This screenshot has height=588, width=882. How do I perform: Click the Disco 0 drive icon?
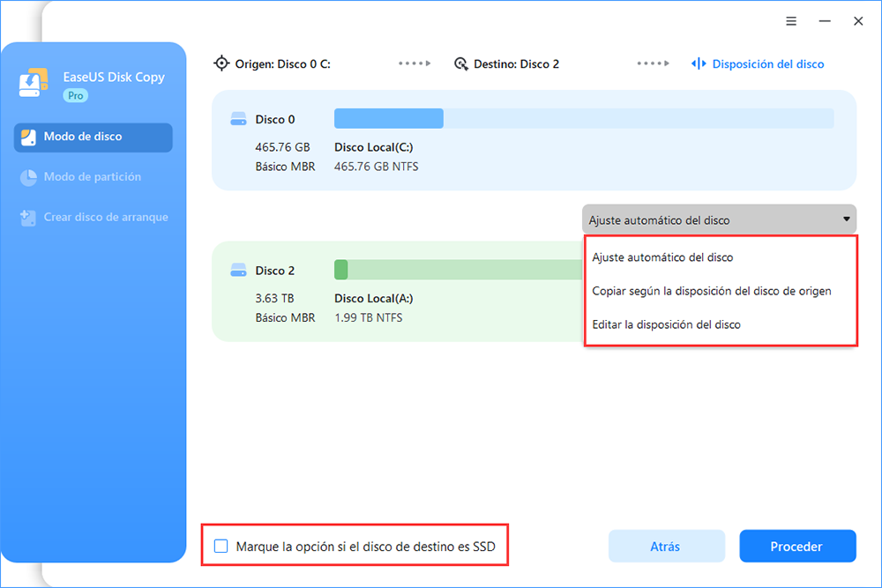coord(238,119)
